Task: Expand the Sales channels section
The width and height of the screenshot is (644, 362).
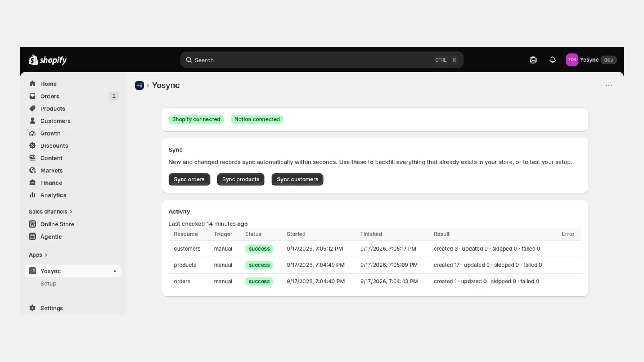Action: coord(51,212)
